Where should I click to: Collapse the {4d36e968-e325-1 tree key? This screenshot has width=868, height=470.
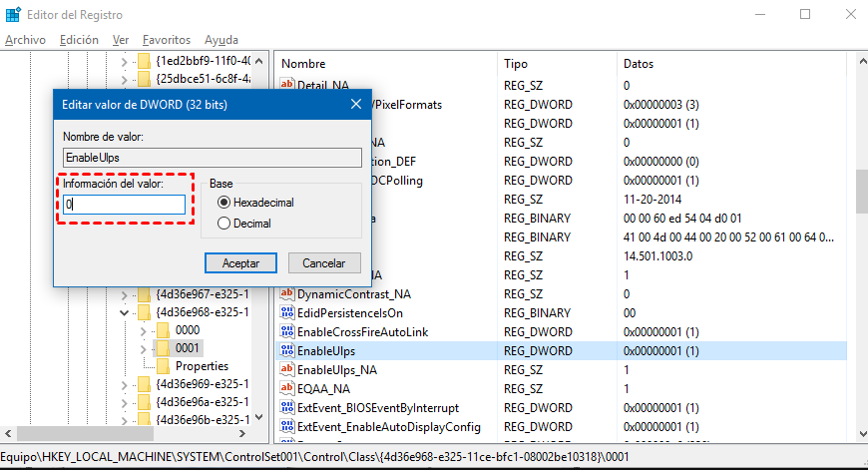pos(125,312)
